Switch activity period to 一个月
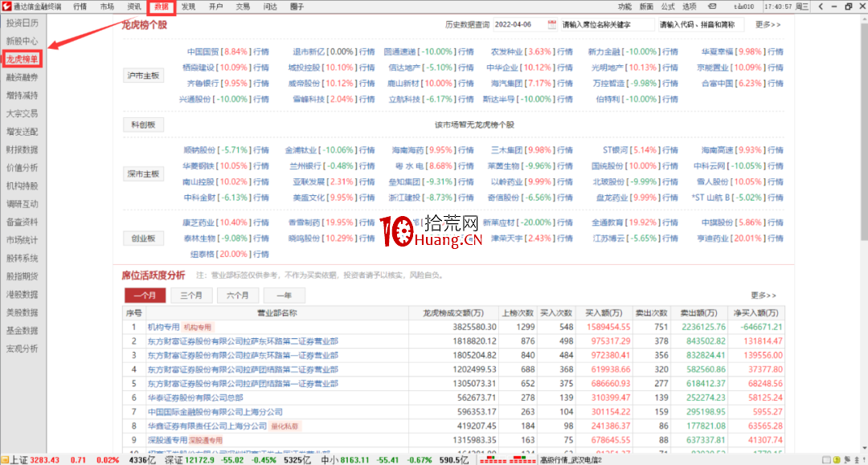 tap(145, 296)
